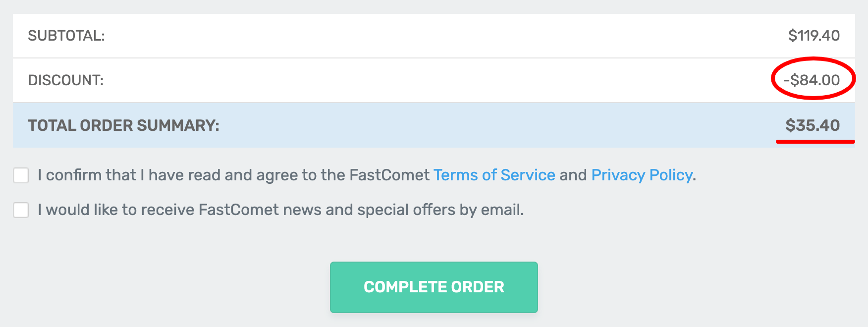Click the Privacy Policy blue hyperlink text
Viewport: 868px width, 327px height.
pyautogui.click(x=641, y=175)
